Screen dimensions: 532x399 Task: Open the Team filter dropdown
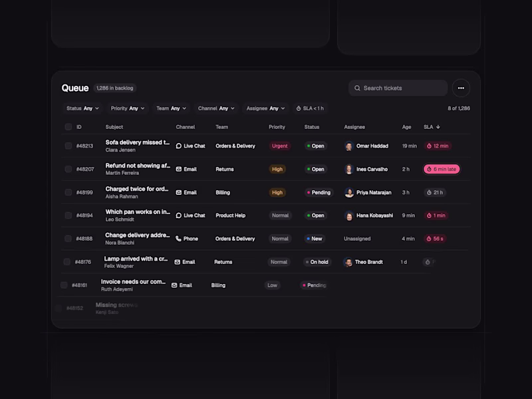tap(171, 108)
